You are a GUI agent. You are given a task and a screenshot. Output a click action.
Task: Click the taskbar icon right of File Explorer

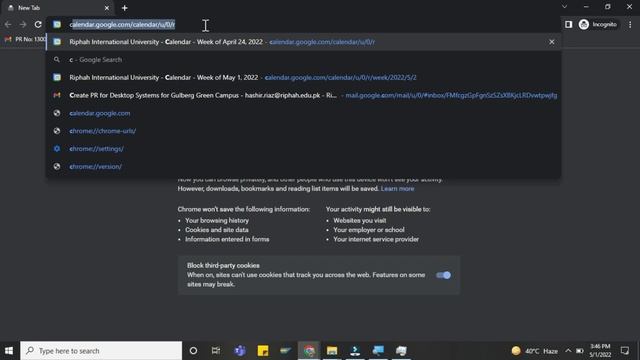[x=355, y=351]
